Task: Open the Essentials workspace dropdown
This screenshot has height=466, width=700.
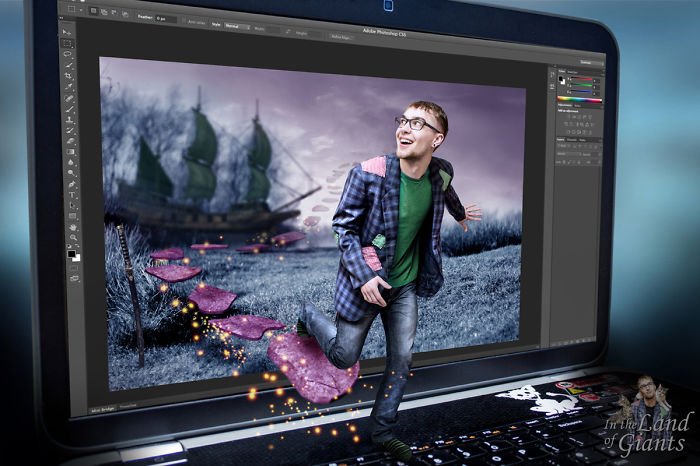Action: tap(585, 63)
